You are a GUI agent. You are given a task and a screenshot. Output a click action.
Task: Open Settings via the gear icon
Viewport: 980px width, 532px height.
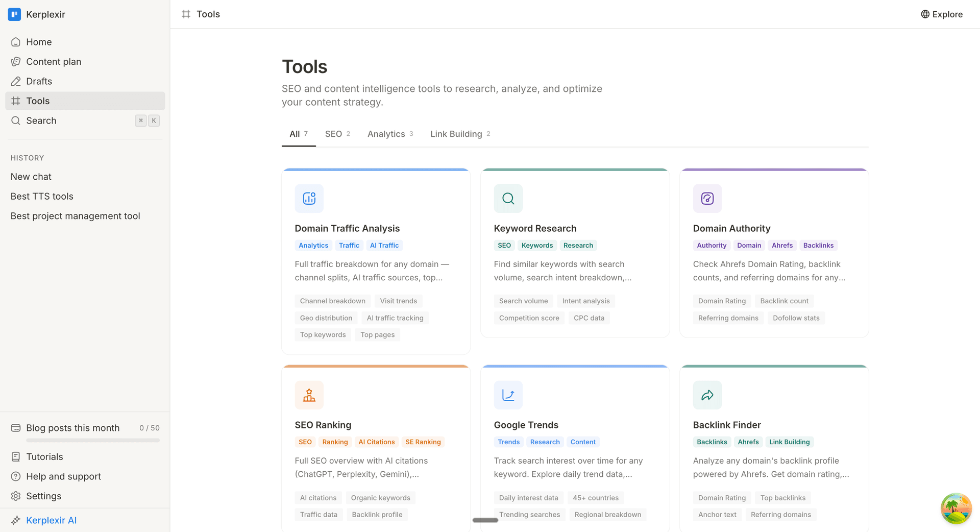click(x=16, y=496)
